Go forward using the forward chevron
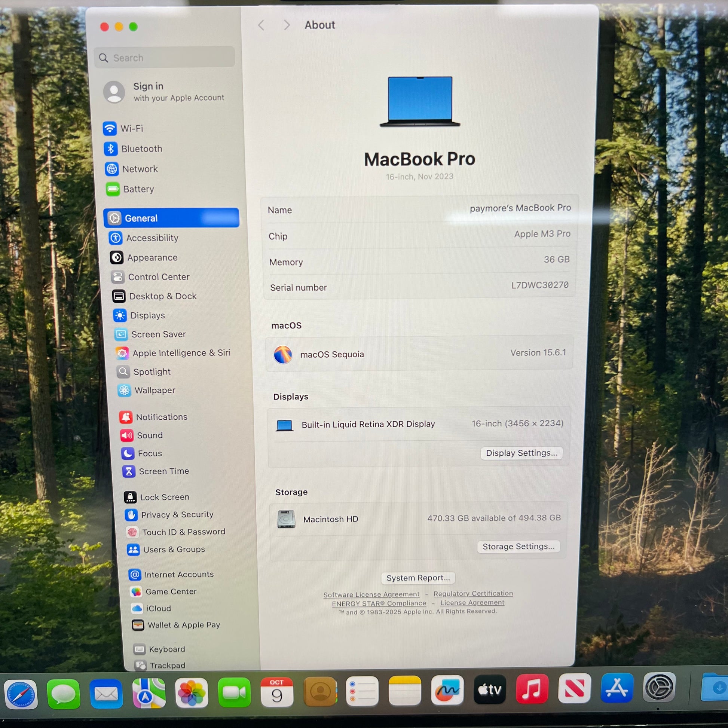728x728 pixels. point(287,25)
